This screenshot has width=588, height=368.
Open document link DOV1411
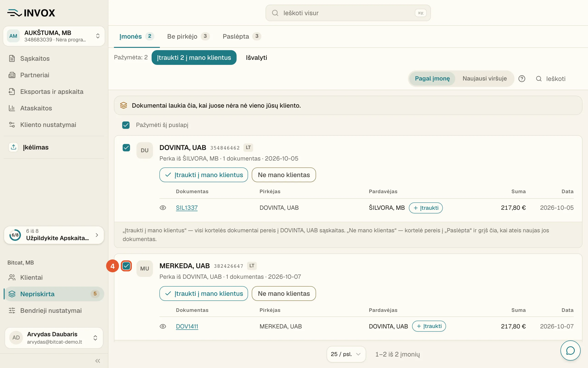tap(187, 326)
